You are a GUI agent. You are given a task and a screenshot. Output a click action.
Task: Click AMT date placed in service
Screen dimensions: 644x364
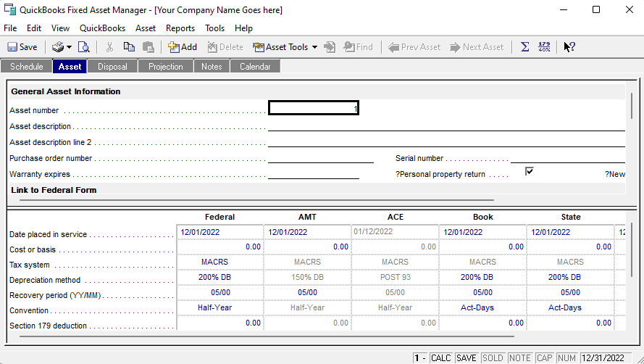tap(308, 232)
